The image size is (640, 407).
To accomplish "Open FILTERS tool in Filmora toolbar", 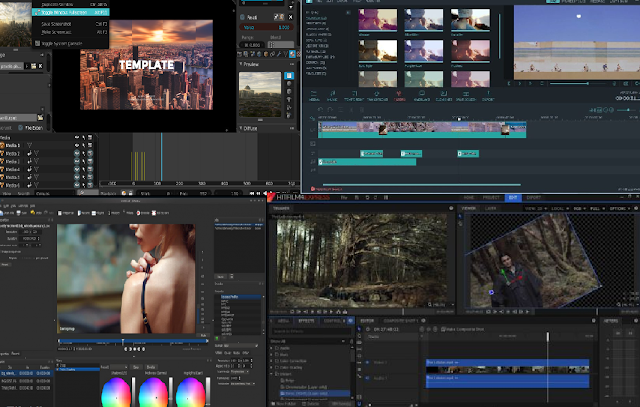I will point(400,96).
